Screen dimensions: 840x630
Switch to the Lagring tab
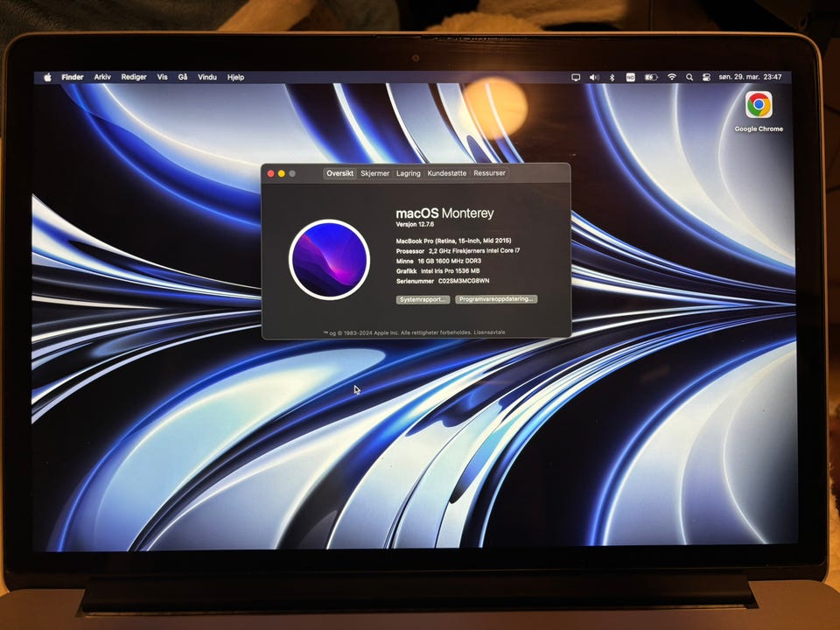point(409,173)
